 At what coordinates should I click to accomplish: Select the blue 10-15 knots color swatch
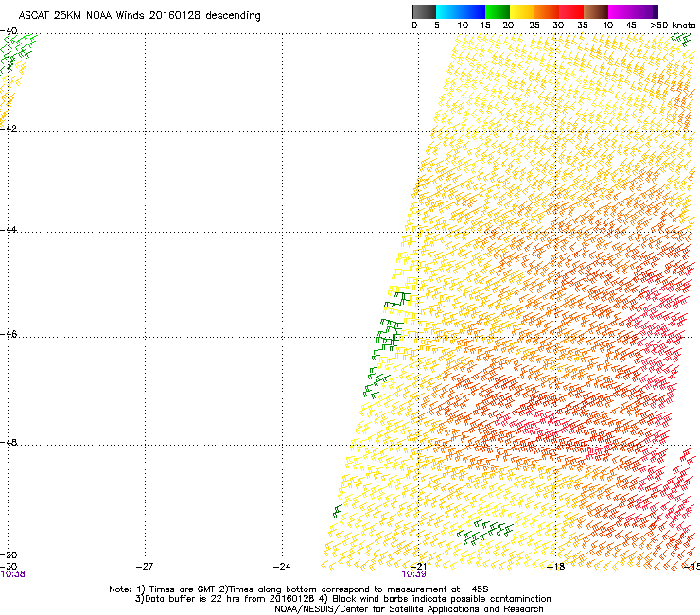point(473,11)
